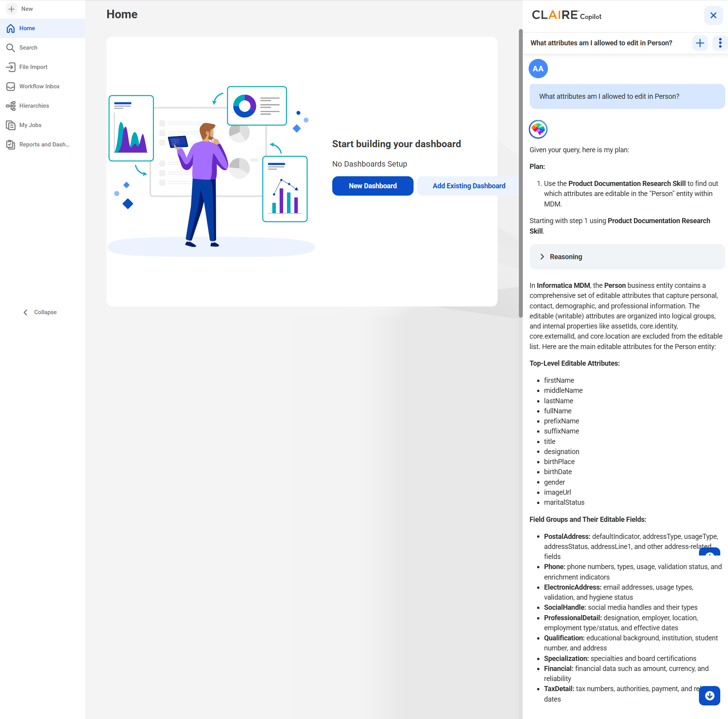Image resolution: width=728 pixels, height=719 pixels.
Task: Open Workflow Inbox
Action: click(x=43, y=86)
